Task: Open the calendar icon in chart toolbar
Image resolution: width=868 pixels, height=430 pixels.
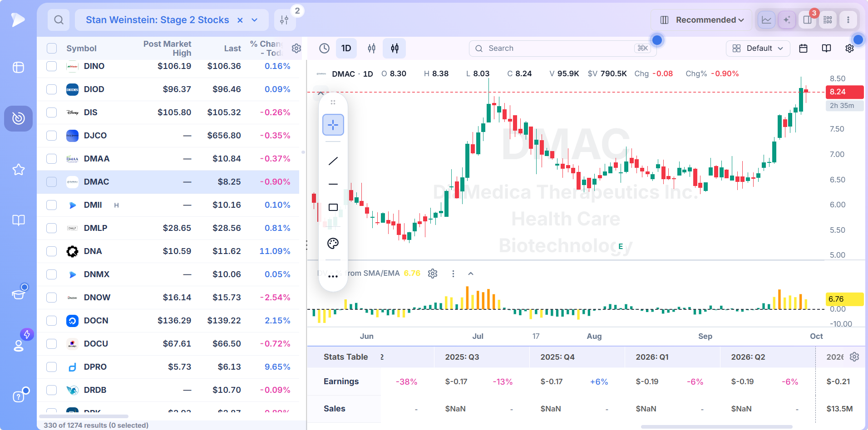Action: [803, 48]
